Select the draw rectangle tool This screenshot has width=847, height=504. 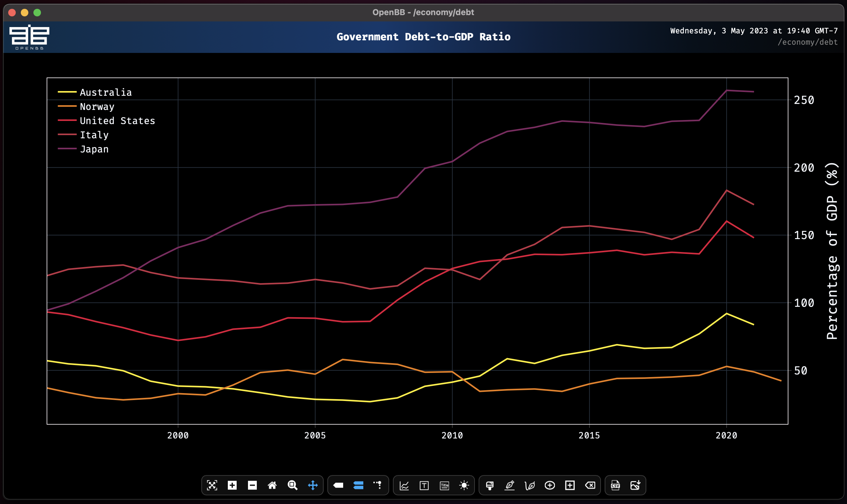[x=570, y=485]
